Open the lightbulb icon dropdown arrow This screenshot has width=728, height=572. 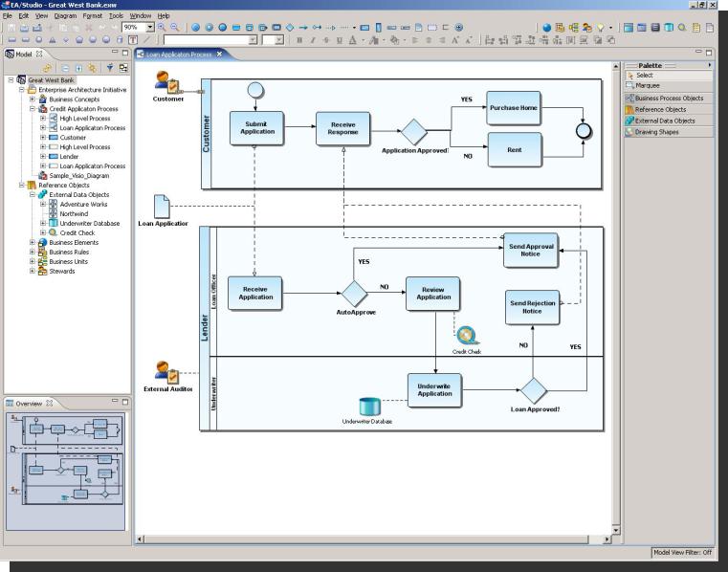(x=610, y=28)
